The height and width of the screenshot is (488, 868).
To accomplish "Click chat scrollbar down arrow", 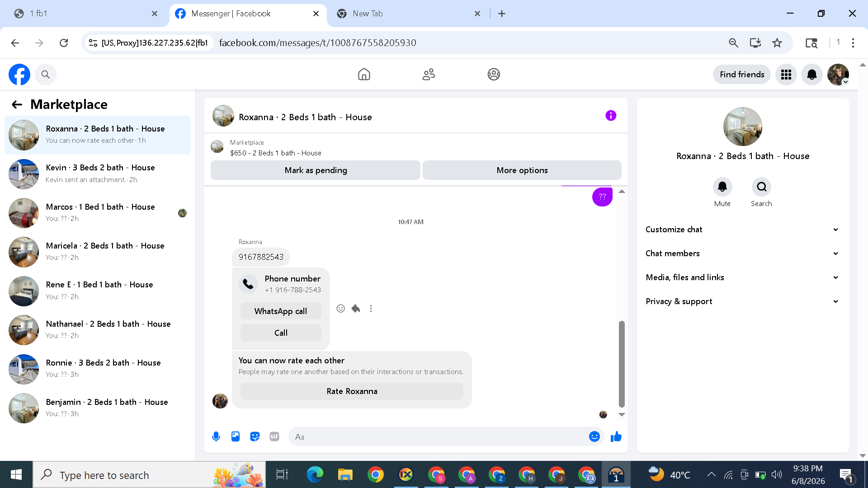I will coord(622,415).
